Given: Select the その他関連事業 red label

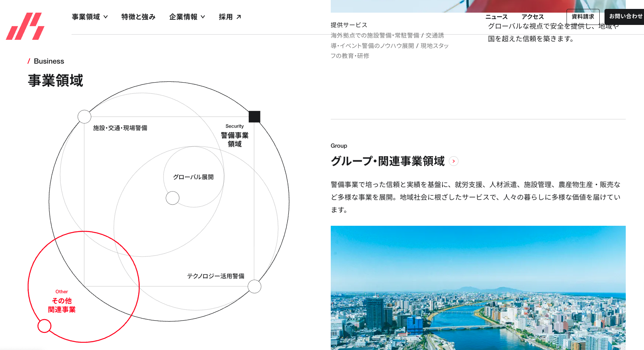Looking at the screenshot, I should (62, 305).
